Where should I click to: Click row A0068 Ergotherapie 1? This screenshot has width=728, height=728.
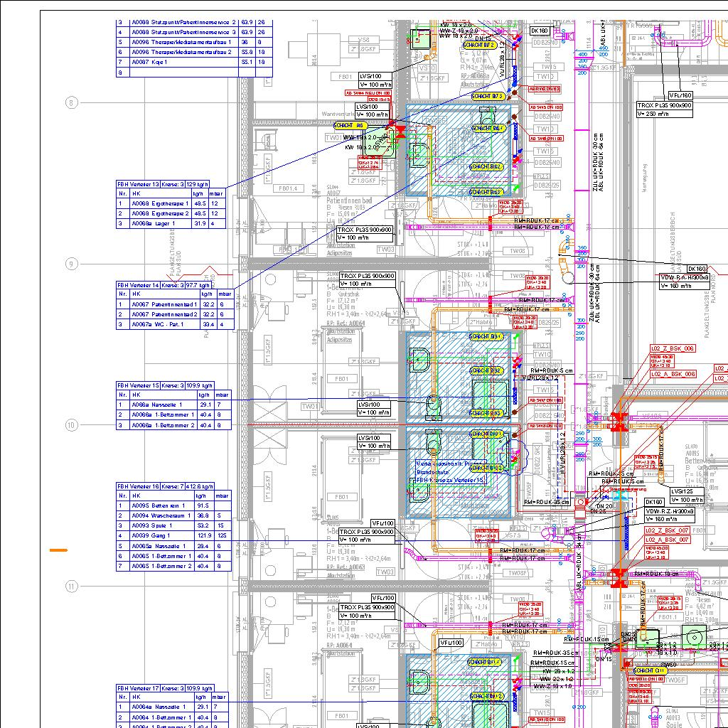(171, 203)
